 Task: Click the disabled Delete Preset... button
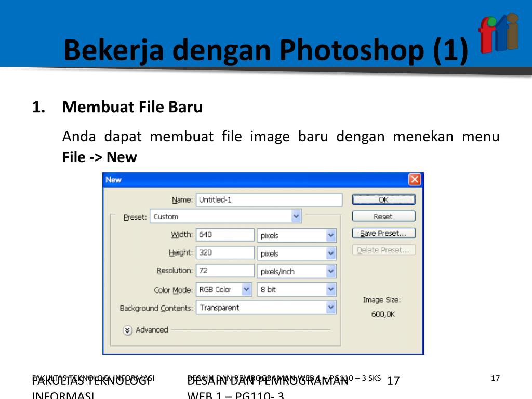383,250
